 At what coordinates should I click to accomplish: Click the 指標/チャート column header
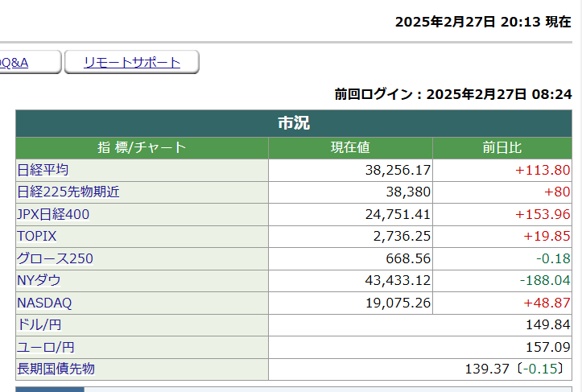(x=142, y=148)
